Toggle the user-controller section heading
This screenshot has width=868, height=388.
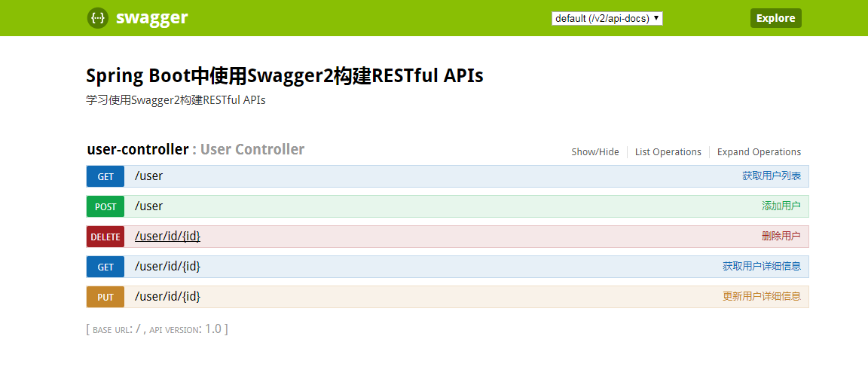pyautogui.click(x=138, y=149)
